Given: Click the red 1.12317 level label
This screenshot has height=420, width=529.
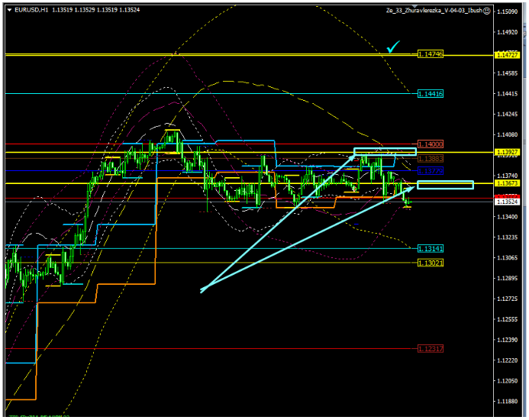Looking at the screenshot, I should click(x=431, y=348).
